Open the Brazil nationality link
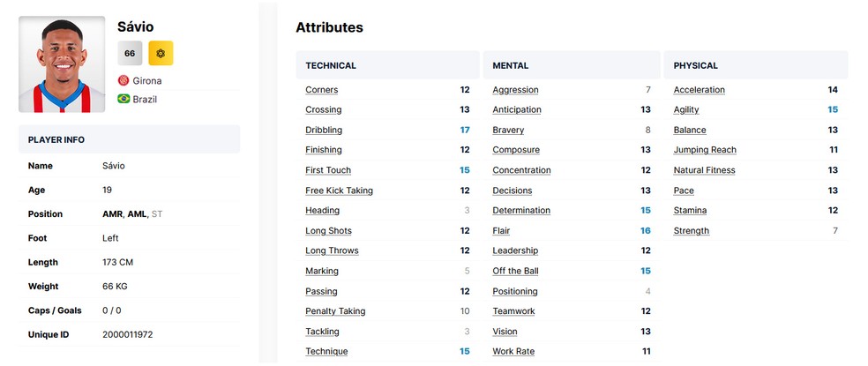Image resolution: width=868 pixels, height=366 pixels. coord(145,99)
